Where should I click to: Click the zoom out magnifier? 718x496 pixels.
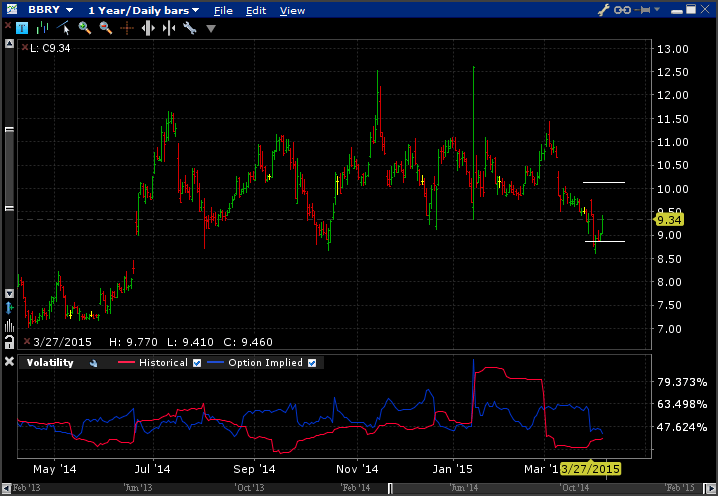[106, 28]
